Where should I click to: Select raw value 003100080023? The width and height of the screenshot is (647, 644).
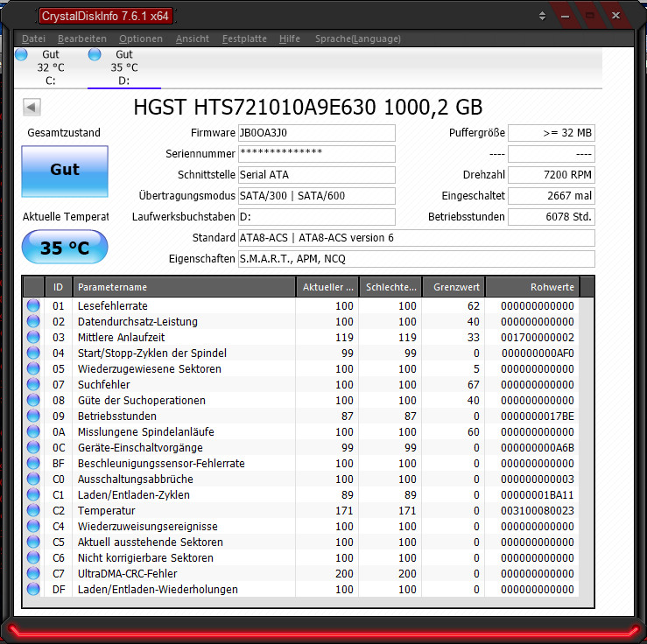538,511
